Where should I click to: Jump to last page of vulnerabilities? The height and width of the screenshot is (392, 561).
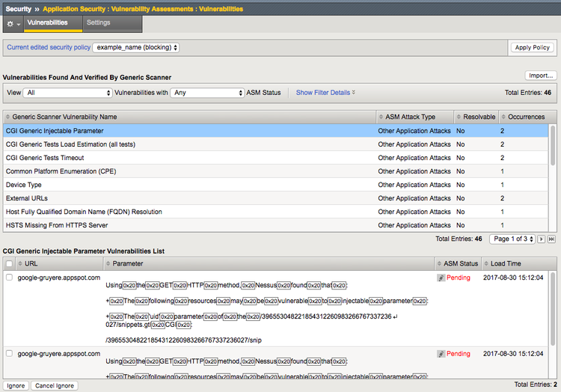click(x=552, y=239)
